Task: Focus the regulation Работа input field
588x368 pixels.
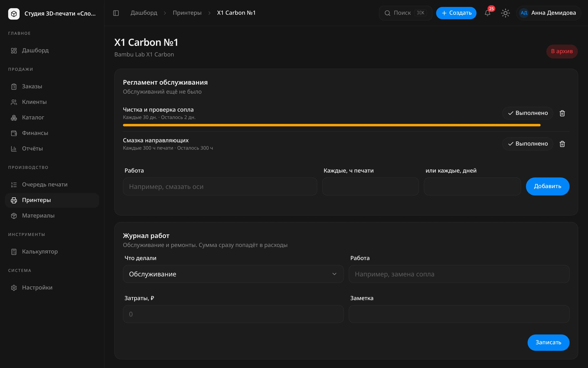Action: [220, 186]
